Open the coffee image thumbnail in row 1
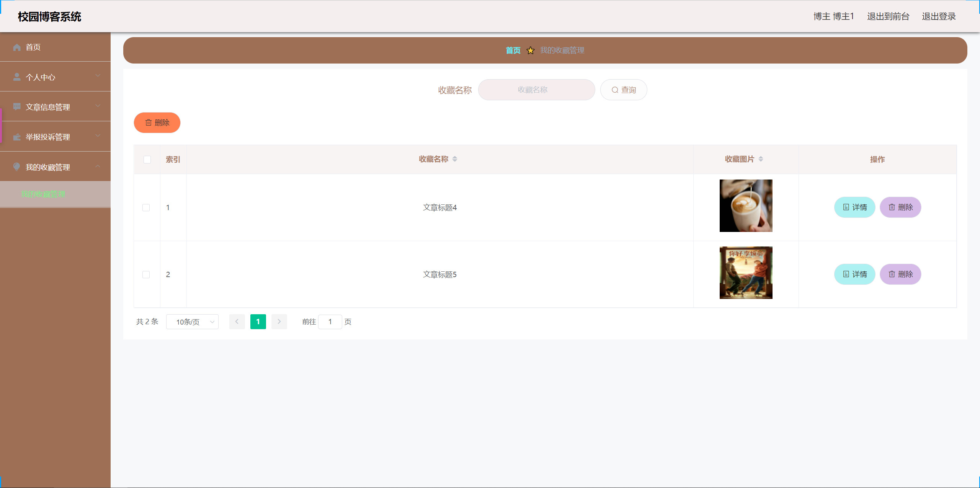This screenshot has height=488, width=980. [745, 206]
